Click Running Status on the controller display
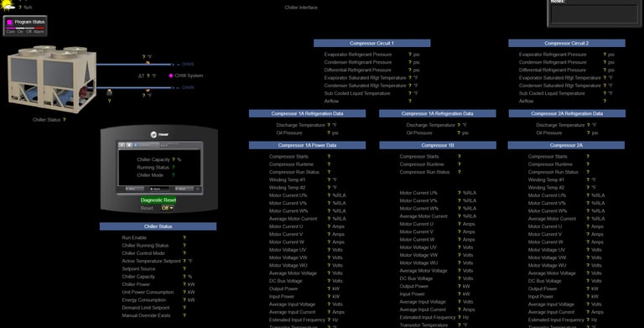The height and width of the screenshot is (328, 644). (156, 167)
